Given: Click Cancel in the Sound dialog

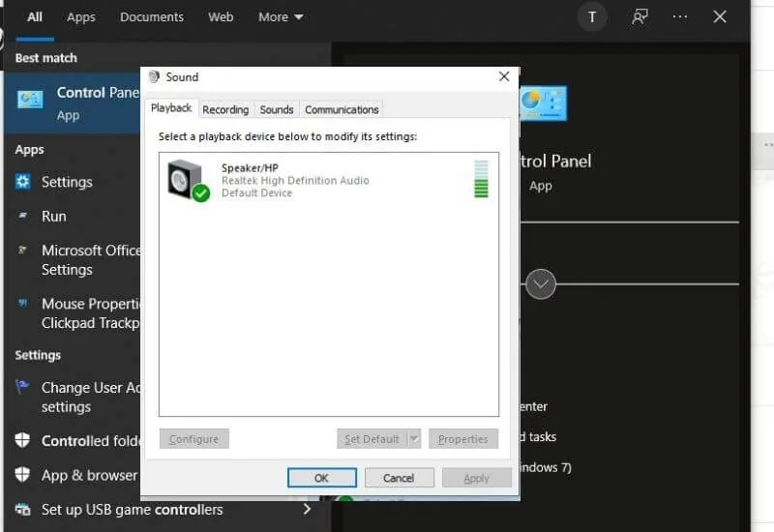Looking at the screenshot, I should coord(399,478).
